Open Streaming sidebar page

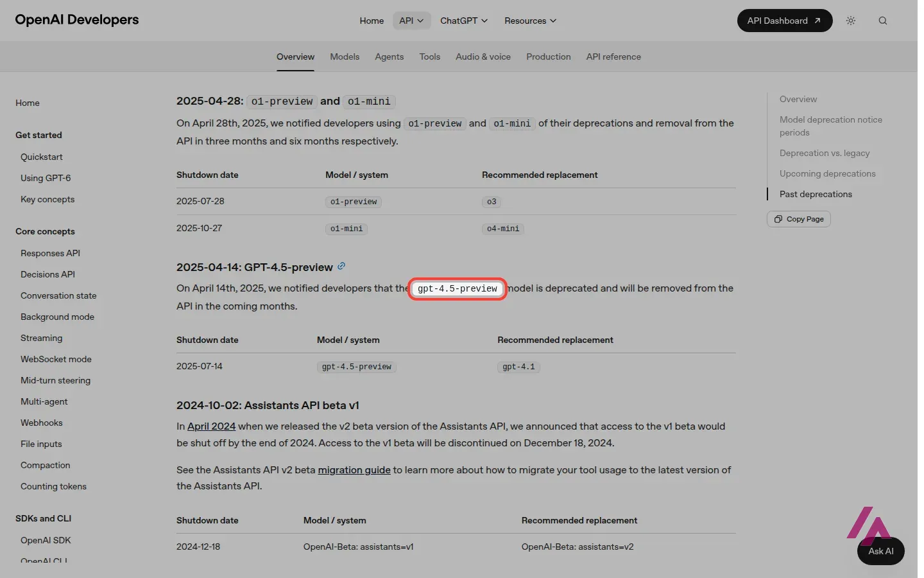42,338
